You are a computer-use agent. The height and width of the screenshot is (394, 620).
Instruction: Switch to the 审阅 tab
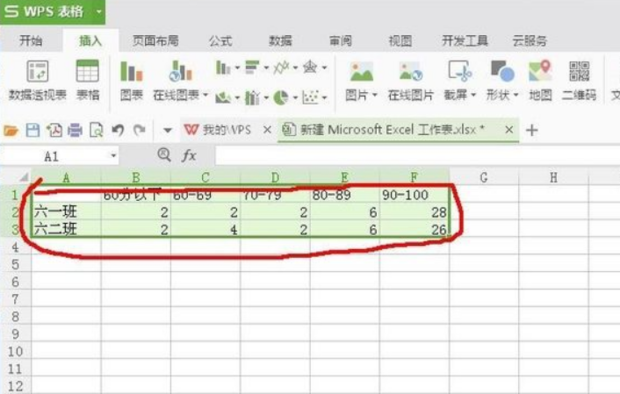click(x=340, y=40)
